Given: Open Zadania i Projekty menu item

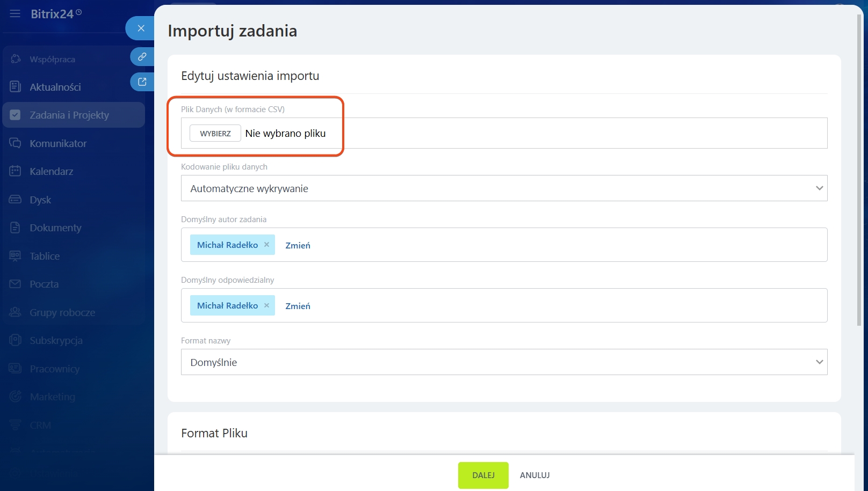Looking at the screenshot, I should tap(69, 115).
